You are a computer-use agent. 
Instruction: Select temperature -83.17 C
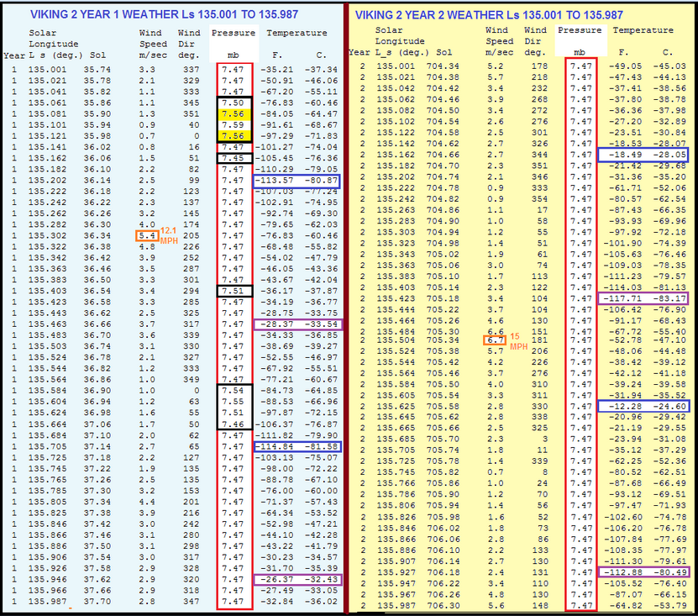coord(669,298)
